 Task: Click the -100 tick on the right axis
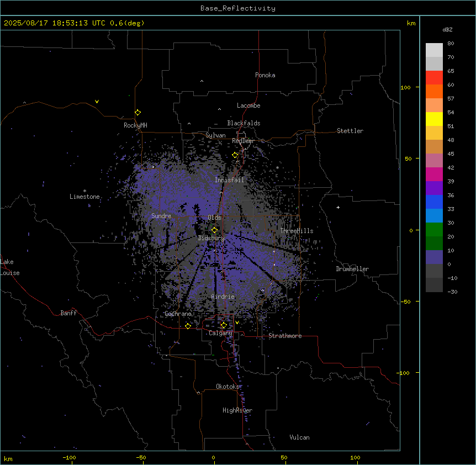[404, 373]
